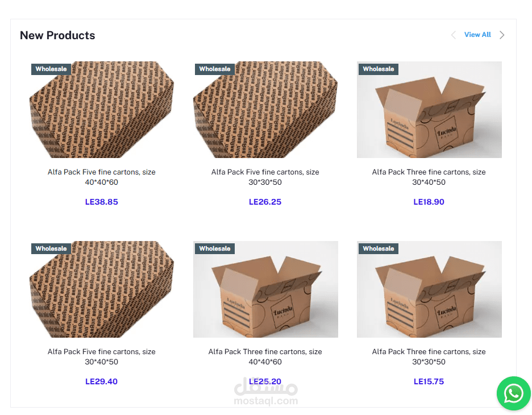
Task: Click Wholesale badge on LE26.25 product
Action: click(x=215, y=69)
